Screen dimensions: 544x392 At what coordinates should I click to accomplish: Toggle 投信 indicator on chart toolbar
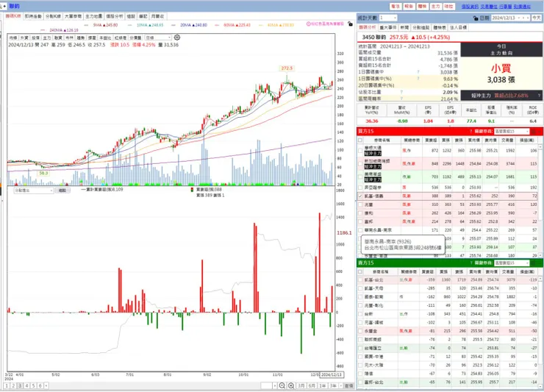coord(36,38)
